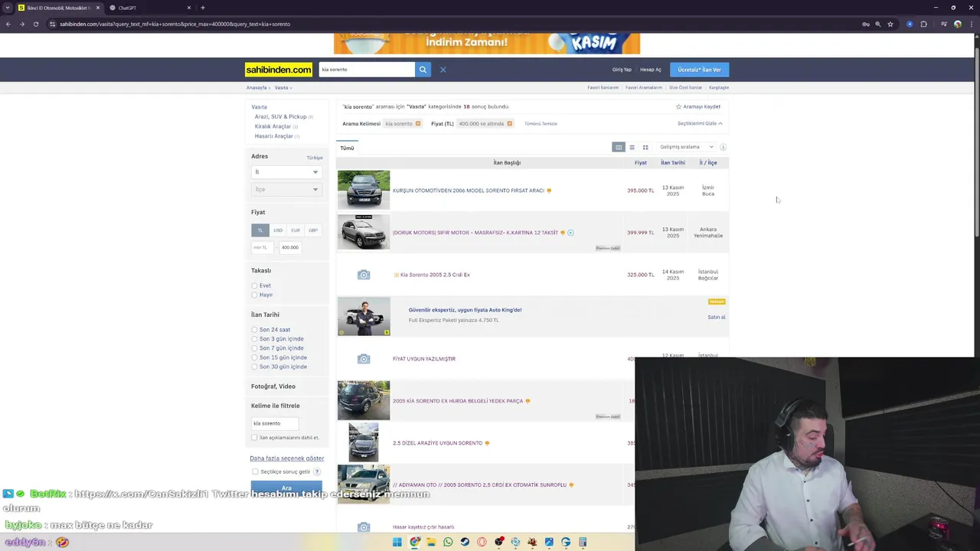Open the 'Gelişmiş sıralama' sort dropdown
980x551 pixels.
click(686, 147)
